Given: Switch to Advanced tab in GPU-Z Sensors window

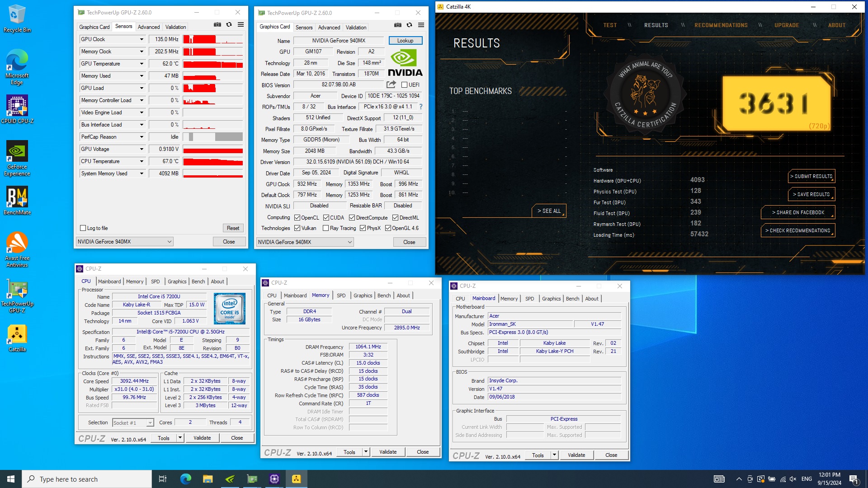Looking at the screenshot, I should click(x=149, y=27).
